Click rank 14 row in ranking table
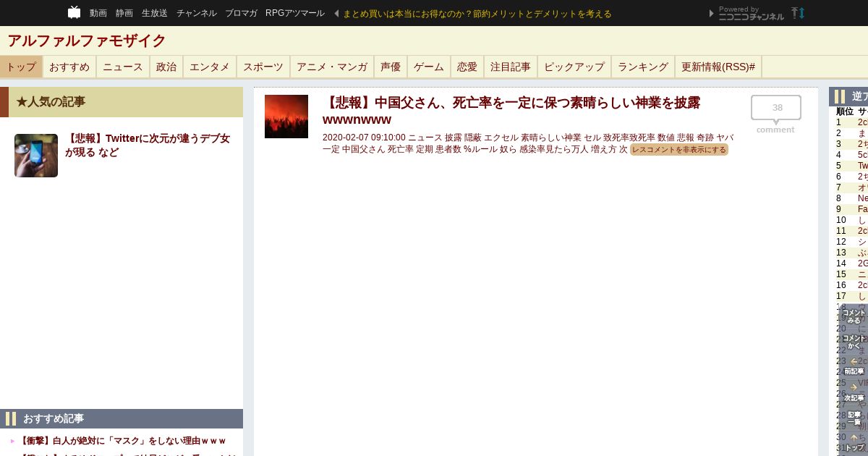Viewport: 868px width, 456px height. click(851, 263)
